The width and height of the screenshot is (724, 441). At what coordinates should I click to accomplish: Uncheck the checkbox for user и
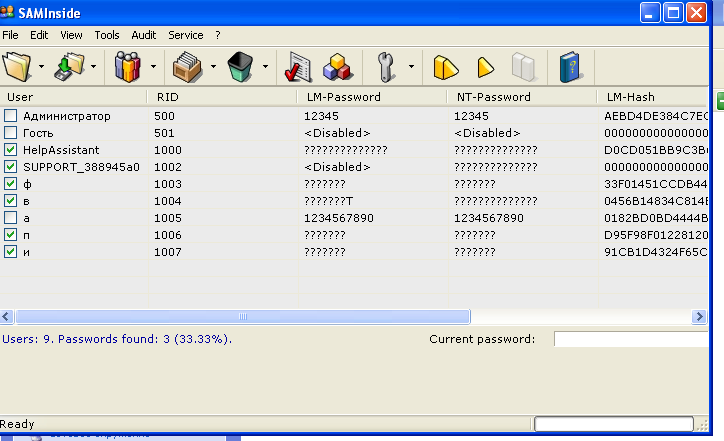[x=11, y=252]
